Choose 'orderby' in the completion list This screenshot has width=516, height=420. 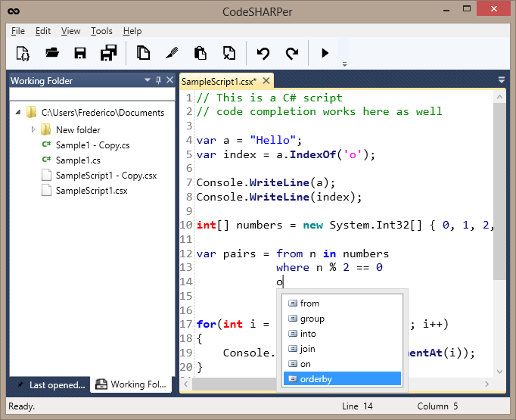coord(342,379)
